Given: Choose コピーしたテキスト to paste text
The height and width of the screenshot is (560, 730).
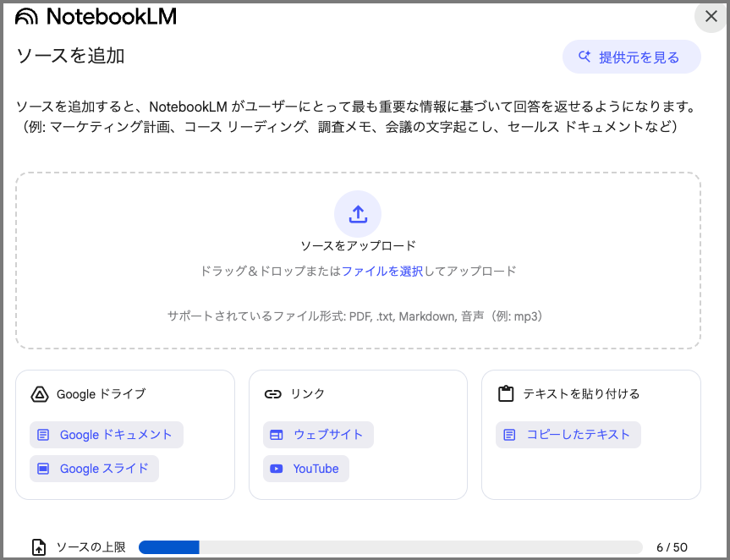Looking at the screenshot, I should [568, 435].
